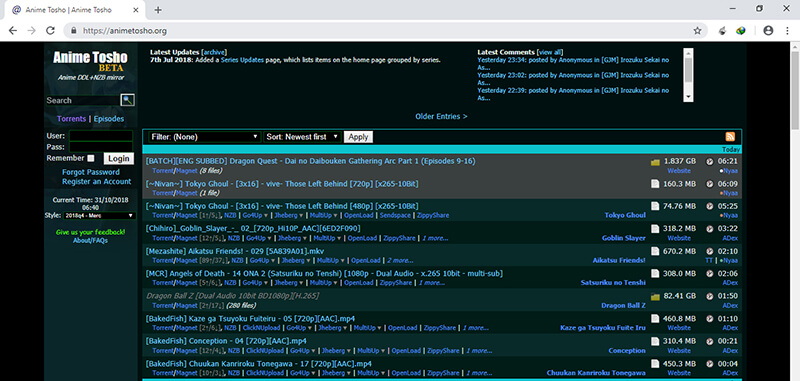This screenshot has width=800, height=381.
Task: Click the clock icon beside 03:22
Action: [x=709, y=228]
